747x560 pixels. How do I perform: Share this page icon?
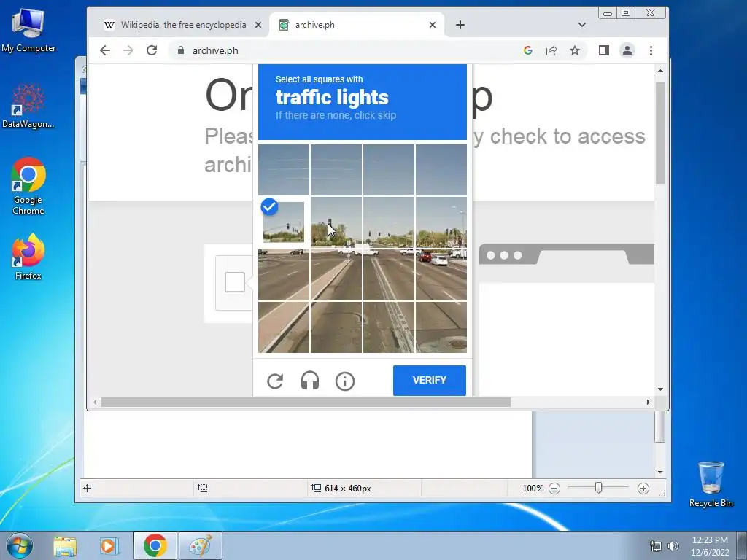(551, 50)
